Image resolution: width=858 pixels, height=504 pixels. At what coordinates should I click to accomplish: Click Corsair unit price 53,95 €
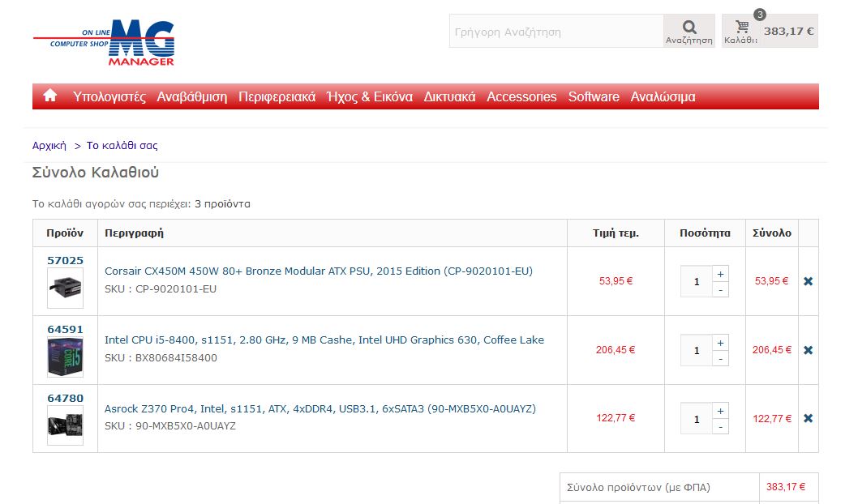616,281
